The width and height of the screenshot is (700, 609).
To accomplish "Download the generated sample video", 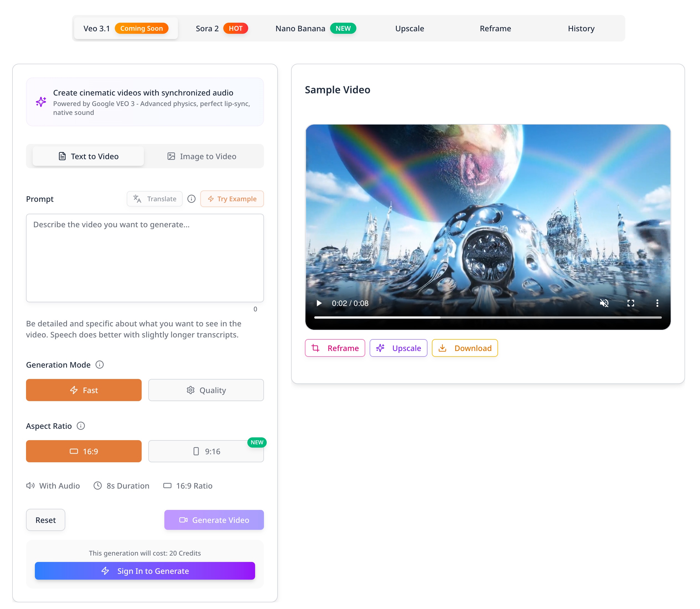I will 464,348.
